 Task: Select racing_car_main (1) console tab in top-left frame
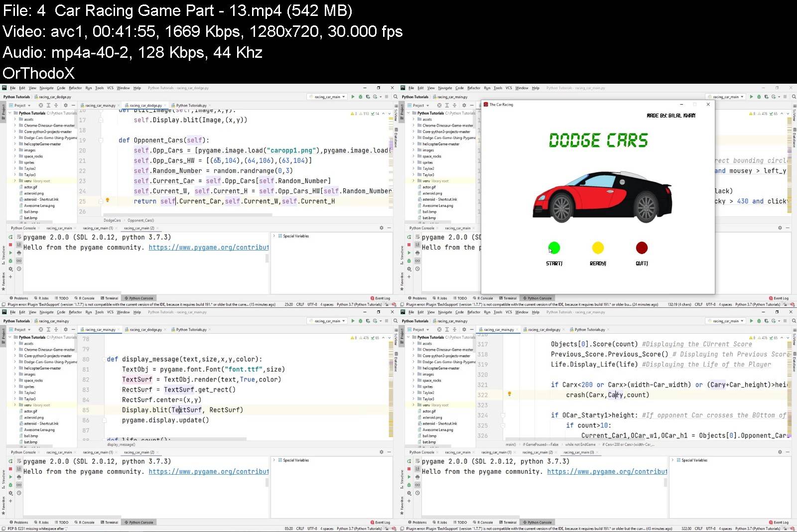(x=98, y=228)
